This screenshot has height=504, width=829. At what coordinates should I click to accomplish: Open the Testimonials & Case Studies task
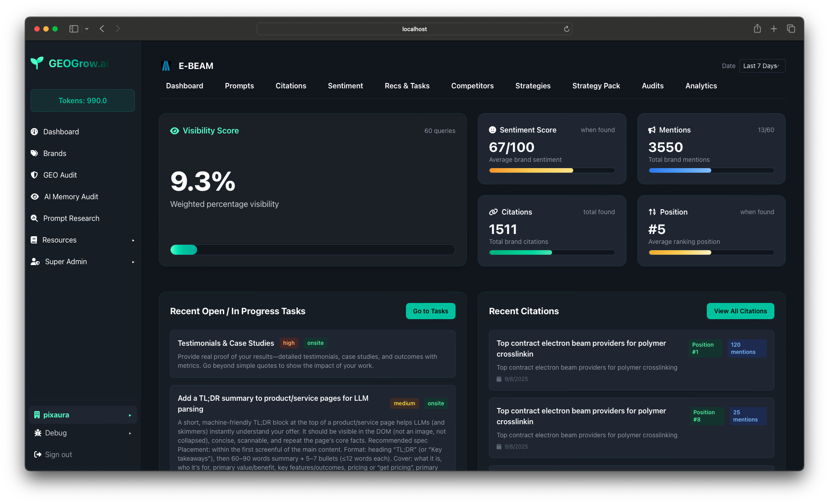(x=226, y=343)
